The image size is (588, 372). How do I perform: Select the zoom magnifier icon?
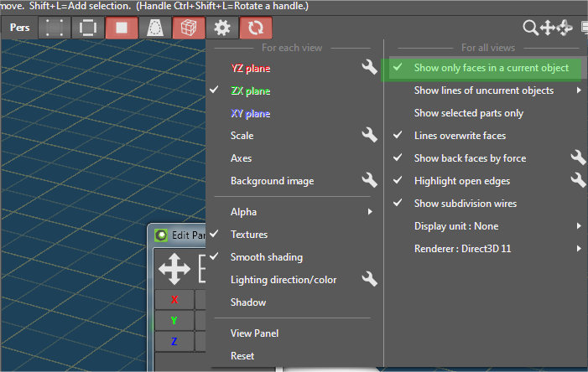(530, 28)
